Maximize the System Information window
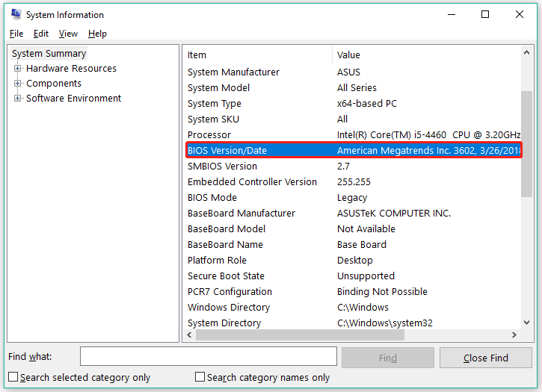 [x=485, y=14]
